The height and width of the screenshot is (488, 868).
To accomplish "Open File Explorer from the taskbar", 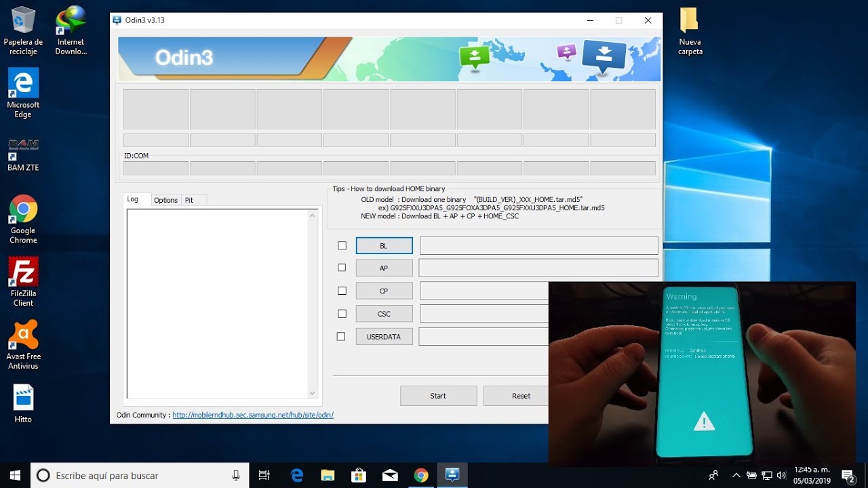I will (x=328, y=476).
